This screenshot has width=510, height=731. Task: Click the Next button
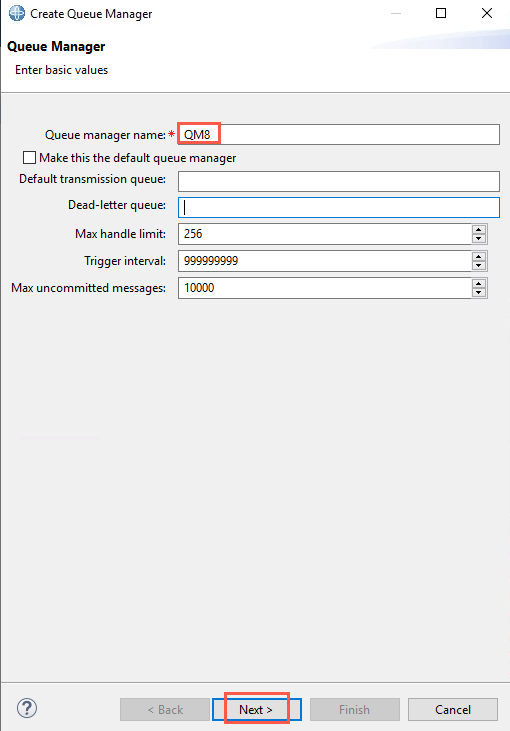click(x=256, y=710)
